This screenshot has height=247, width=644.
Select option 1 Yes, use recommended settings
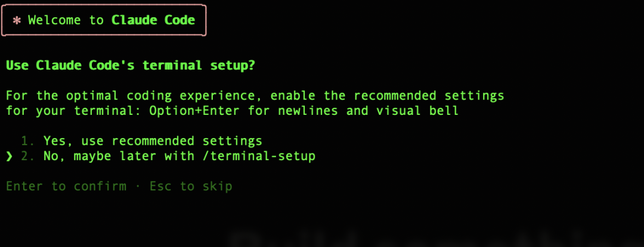(142, 141)
